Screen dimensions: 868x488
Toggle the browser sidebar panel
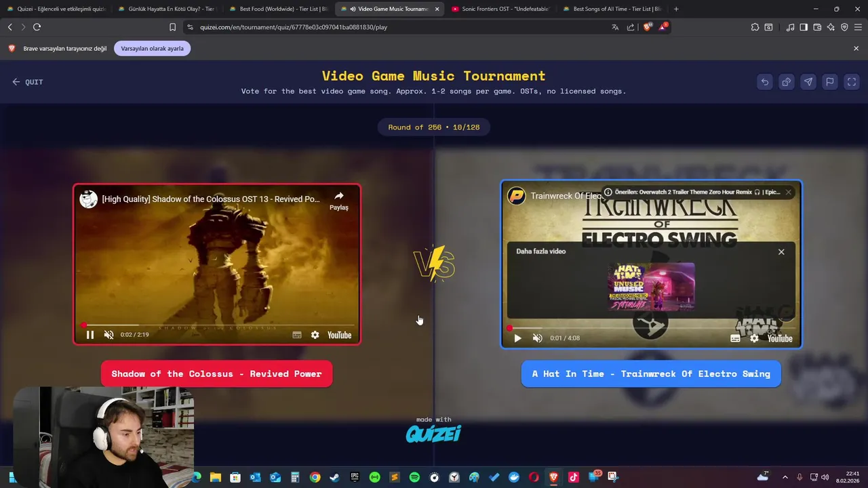(x=804, y=27)
